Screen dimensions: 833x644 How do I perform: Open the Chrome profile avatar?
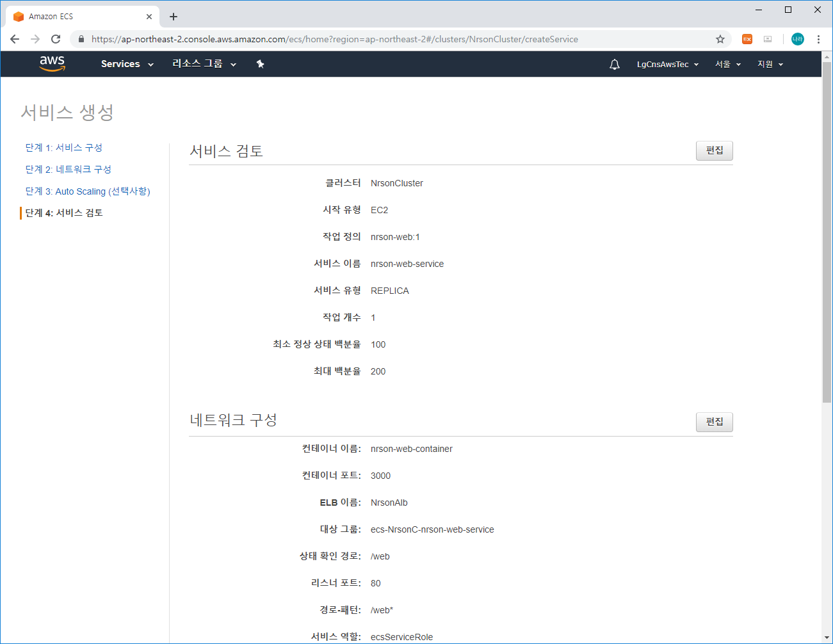click(798, 39)
